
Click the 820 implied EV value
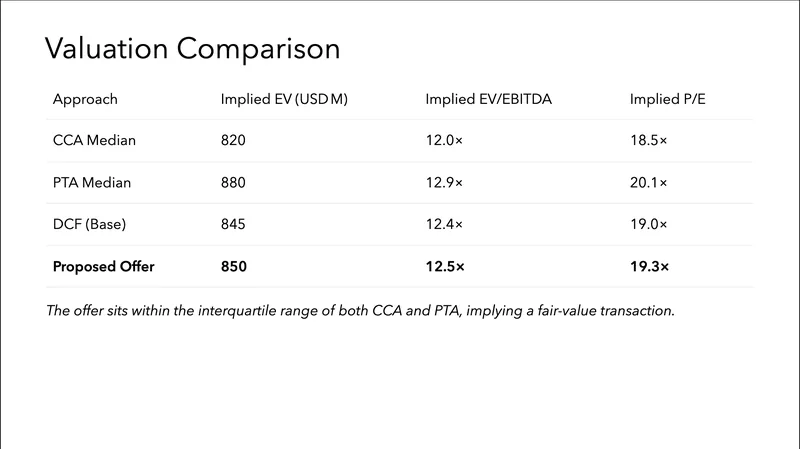pyautogui.click(x=232, y=141)
